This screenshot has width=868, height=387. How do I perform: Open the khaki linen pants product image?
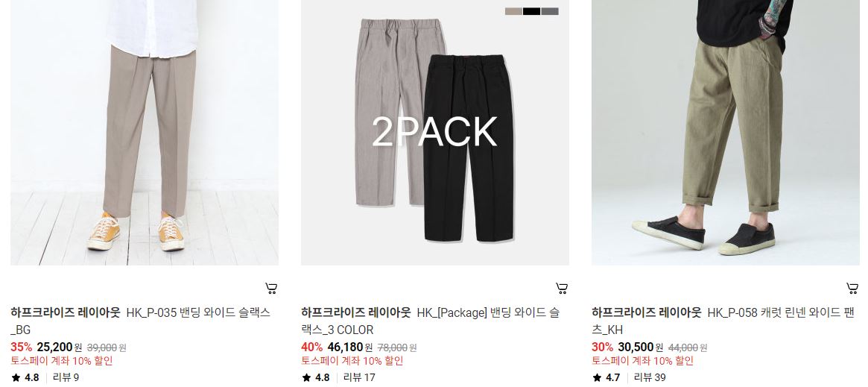tap(726, 132)
